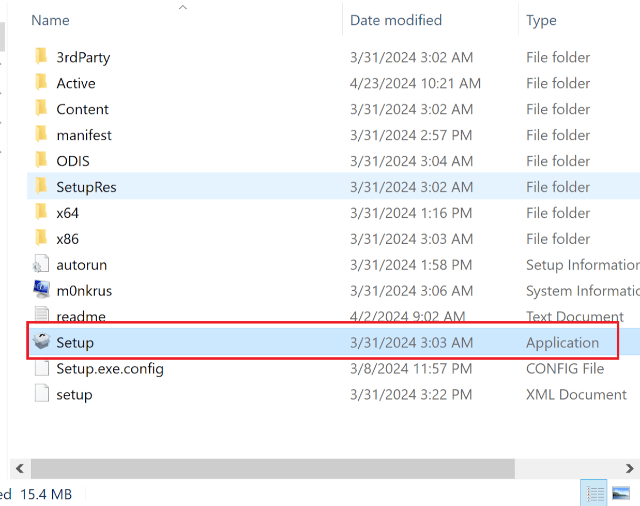Select the 'Application' type cell

(x=562, y=343)
